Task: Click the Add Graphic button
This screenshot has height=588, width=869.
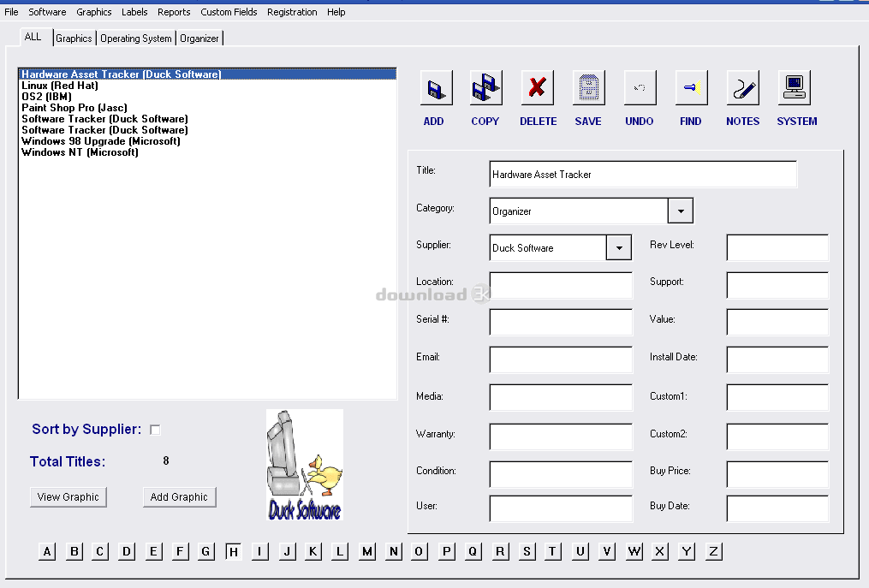Action: (179, 497)
